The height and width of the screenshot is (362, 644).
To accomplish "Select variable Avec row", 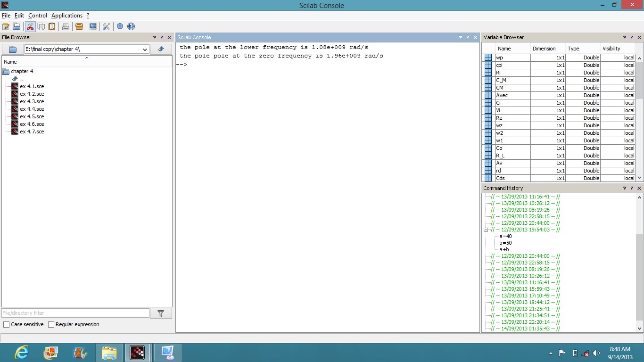I will [559, 95].
